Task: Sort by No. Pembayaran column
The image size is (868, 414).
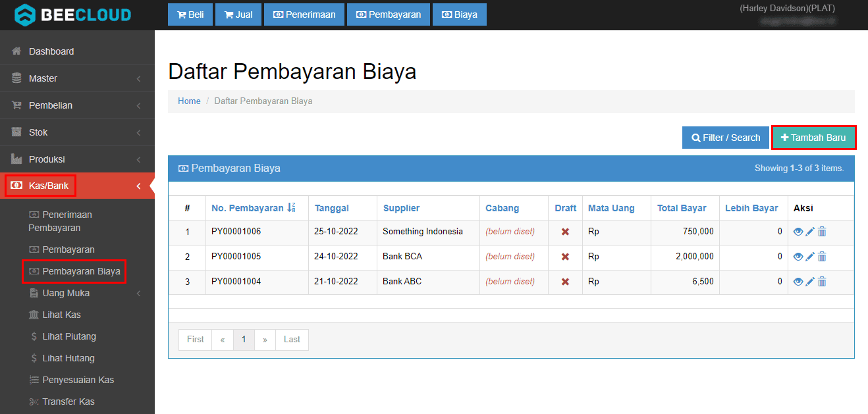Action: click(254, 208)
